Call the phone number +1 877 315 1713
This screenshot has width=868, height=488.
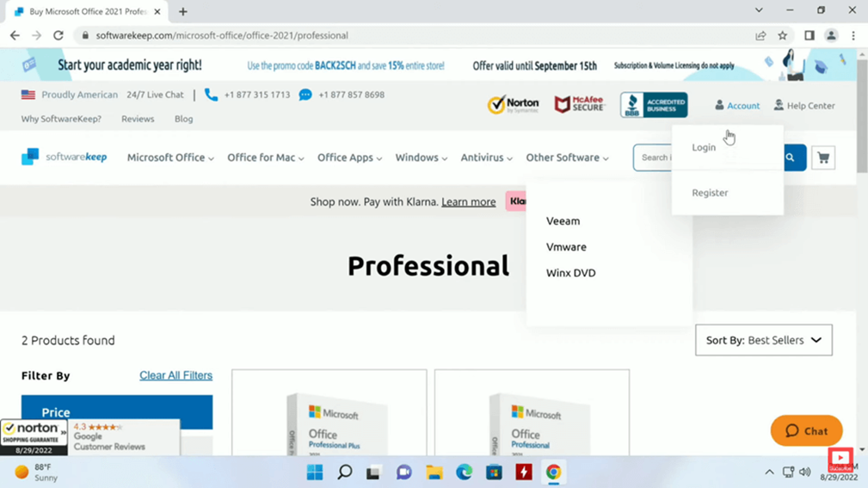pyautogui.click(x=257, y=95)
